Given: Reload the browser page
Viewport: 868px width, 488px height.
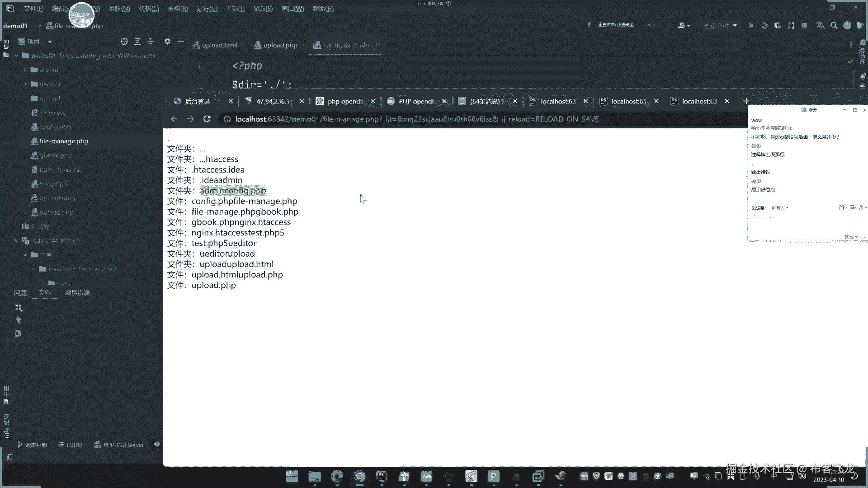Looking at the screenshot, I should (207, 119).
